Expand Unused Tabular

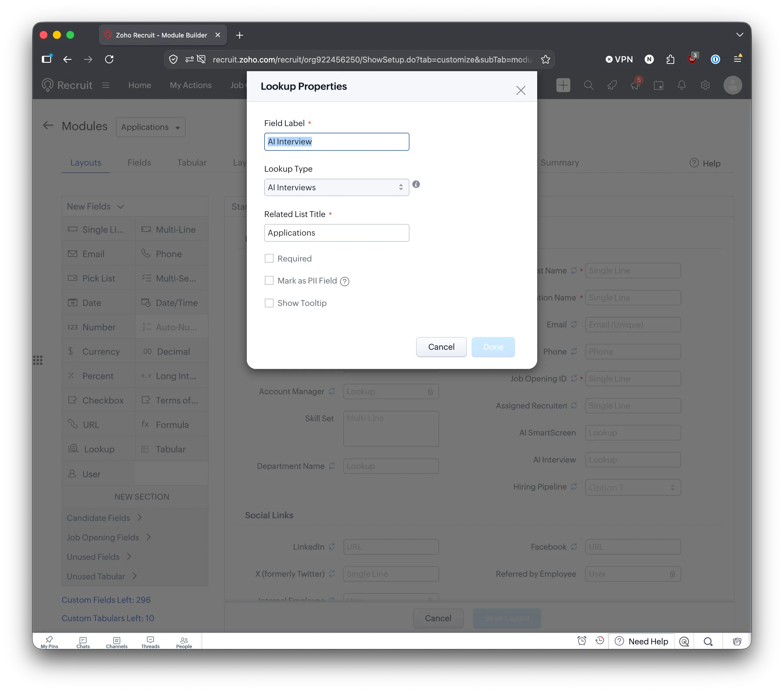click(x=102, y=576)
